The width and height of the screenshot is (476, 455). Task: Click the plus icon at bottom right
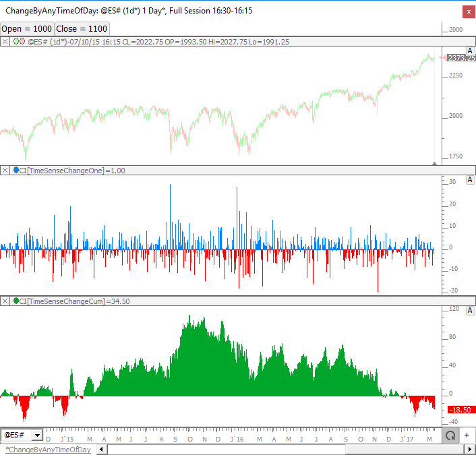[467, 435]
